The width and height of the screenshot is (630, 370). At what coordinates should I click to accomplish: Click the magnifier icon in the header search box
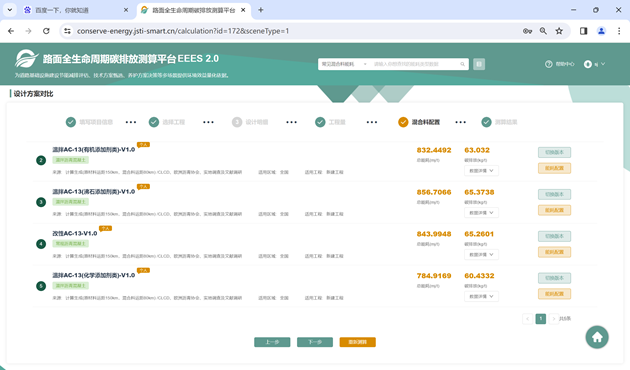[x=462, y=64]
